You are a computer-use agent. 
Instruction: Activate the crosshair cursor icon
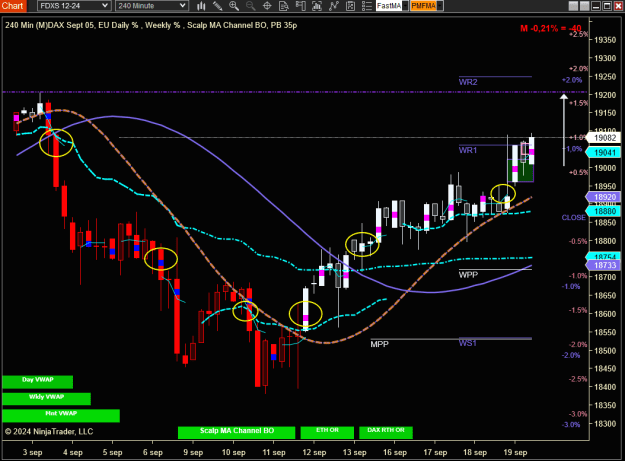(x=267, y=6)
